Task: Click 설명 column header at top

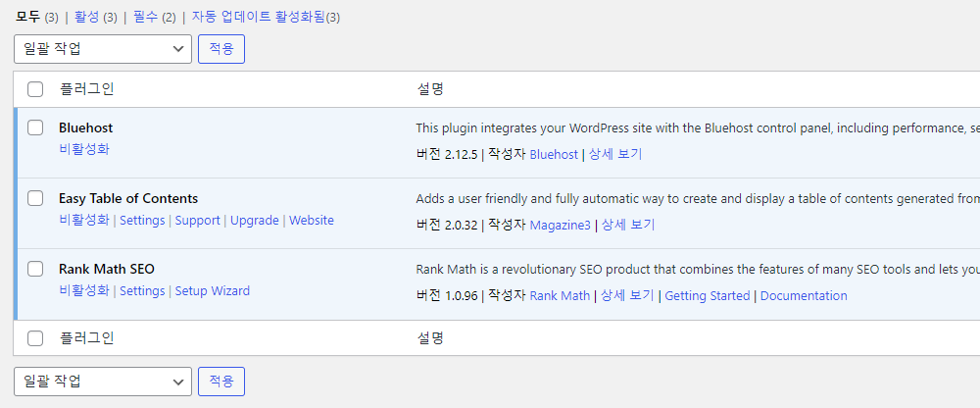Action: pos(430,89)
